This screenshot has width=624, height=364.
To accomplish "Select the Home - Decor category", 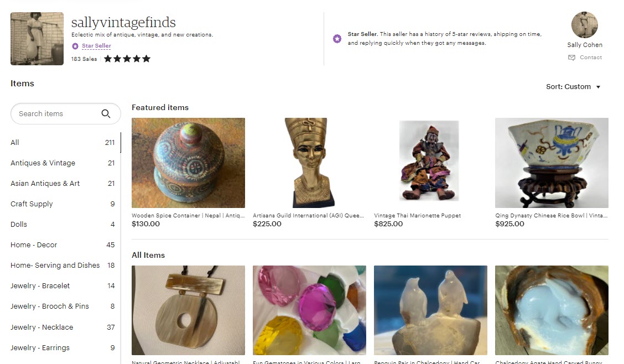I will (63, 245).
